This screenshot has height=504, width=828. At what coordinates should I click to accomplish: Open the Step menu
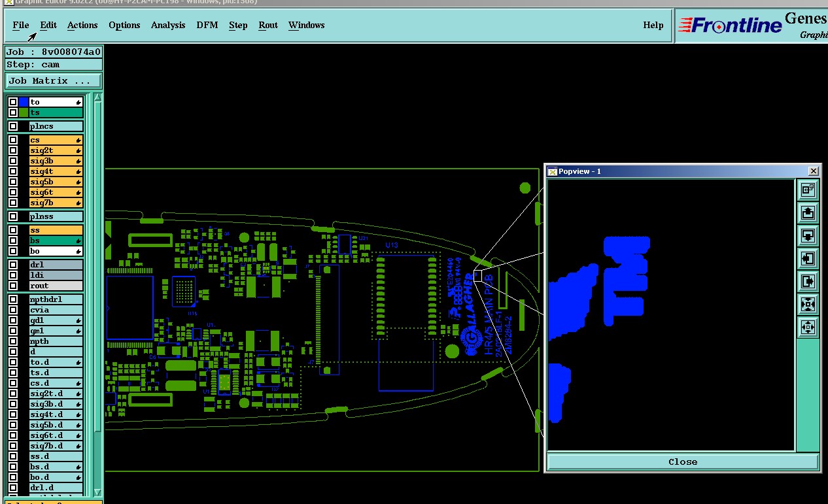(x=238, y=25)
